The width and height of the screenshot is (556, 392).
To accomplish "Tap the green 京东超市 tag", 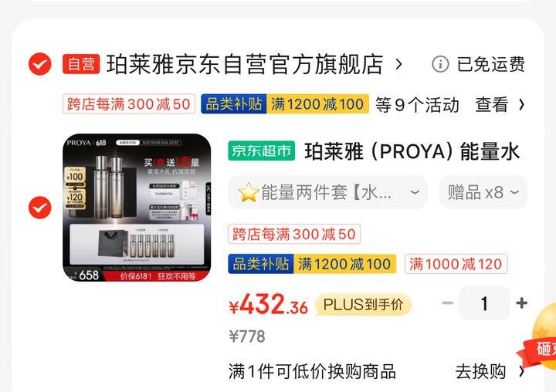I will click(261, 150).
